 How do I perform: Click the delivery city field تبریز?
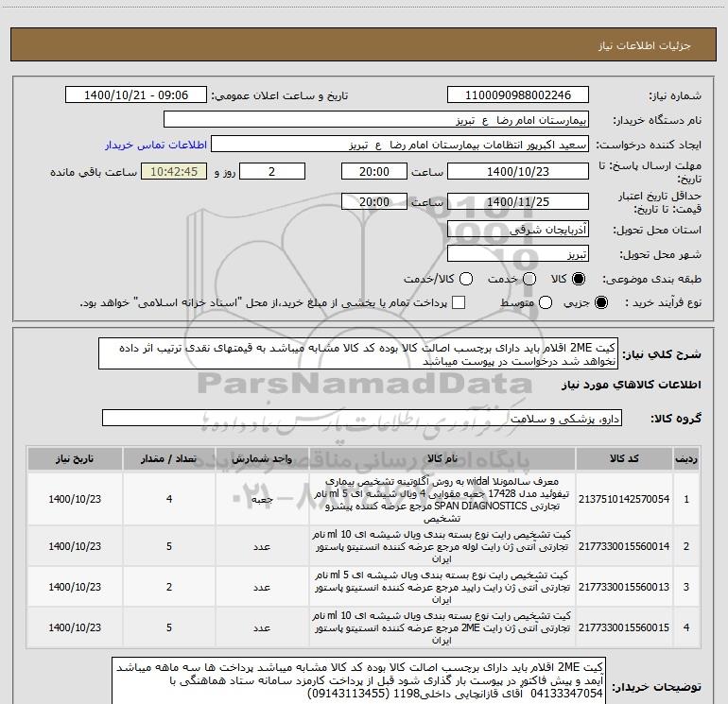(518, 254)
